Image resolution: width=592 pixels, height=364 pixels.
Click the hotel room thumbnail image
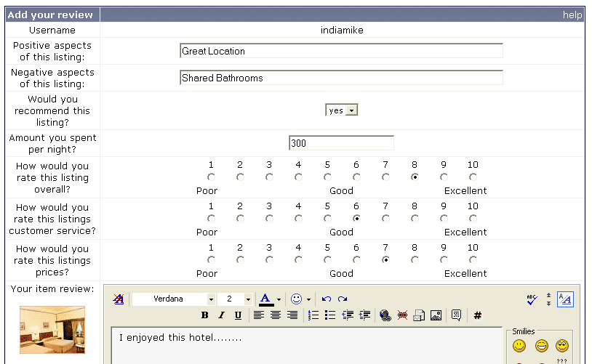(52, 329)
